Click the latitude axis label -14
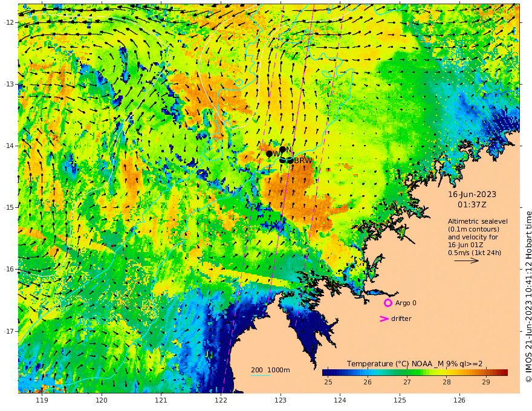532x411 pixels. (x=9, y=146)
